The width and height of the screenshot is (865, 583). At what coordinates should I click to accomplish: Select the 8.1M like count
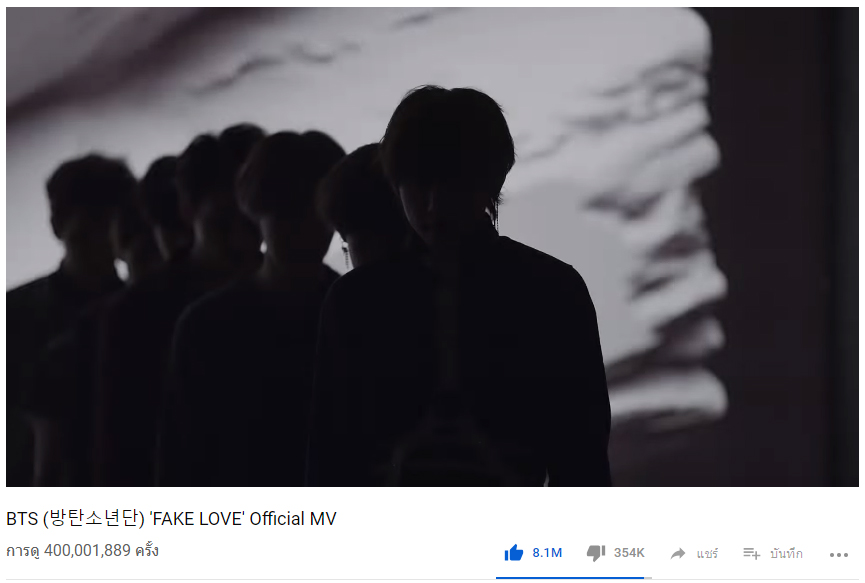click(547, 553)
